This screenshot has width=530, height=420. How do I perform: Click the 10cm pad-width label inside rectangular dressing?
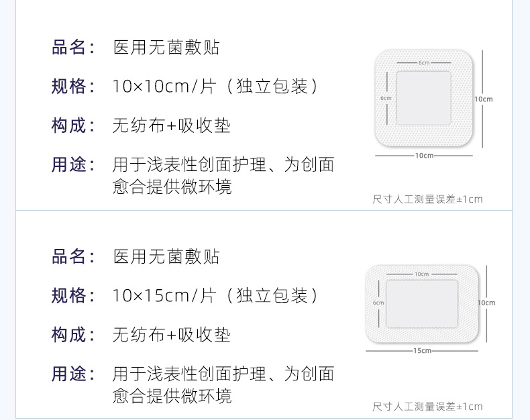(421, 274)
